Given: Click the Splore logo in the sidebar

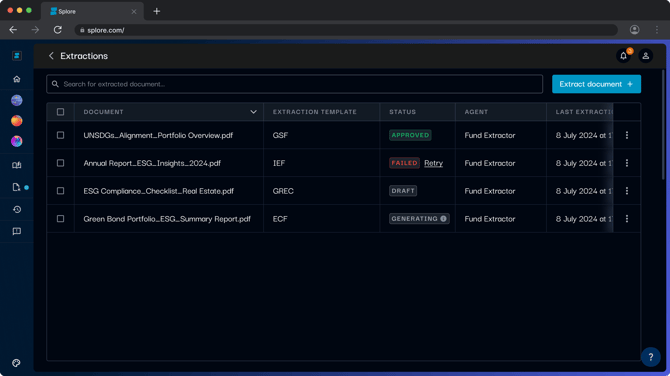Looking at the screenshot, I should [x=17, y=56].
